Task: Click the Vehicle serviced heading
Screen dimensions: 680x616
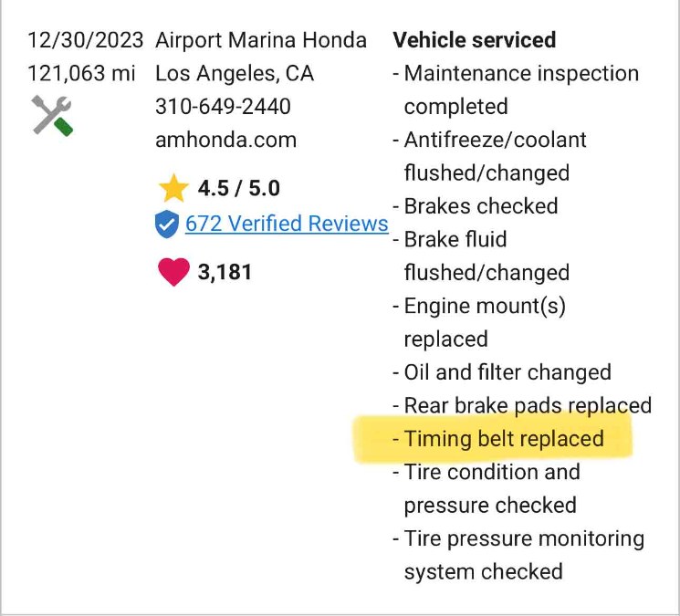Action: click(x=475, y=40)
